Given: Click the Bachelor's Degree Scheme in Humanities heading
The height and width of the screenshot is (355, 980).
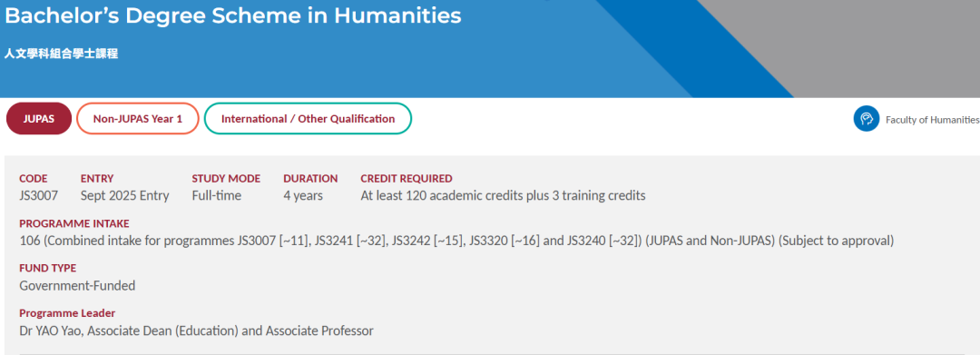Looking at the screenshot, I should tap(232, 16).
